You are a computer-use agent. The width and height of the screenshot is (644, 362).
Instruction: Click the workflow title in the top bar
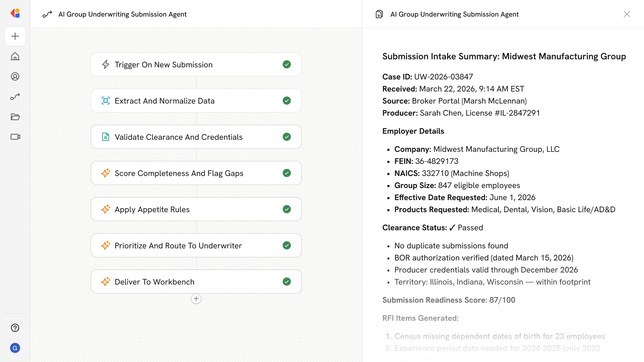(x=122, y=14)
